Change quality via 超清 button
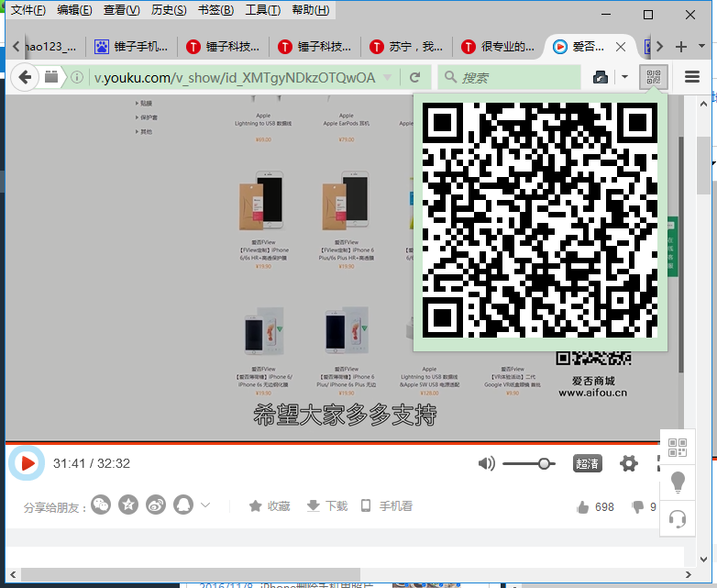The width and height of the screenshot is (717, 588). coord(587,463)
